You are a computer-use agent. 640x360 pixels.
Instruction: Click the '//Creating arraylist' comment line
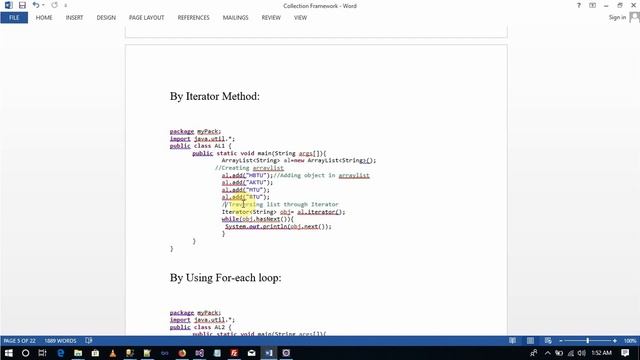249,168
